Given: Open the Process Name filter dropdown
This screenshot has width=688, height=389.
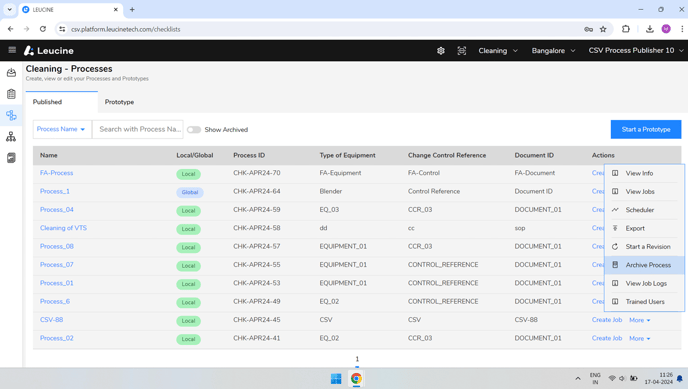Looking at the screenshot, I should 62,129.
